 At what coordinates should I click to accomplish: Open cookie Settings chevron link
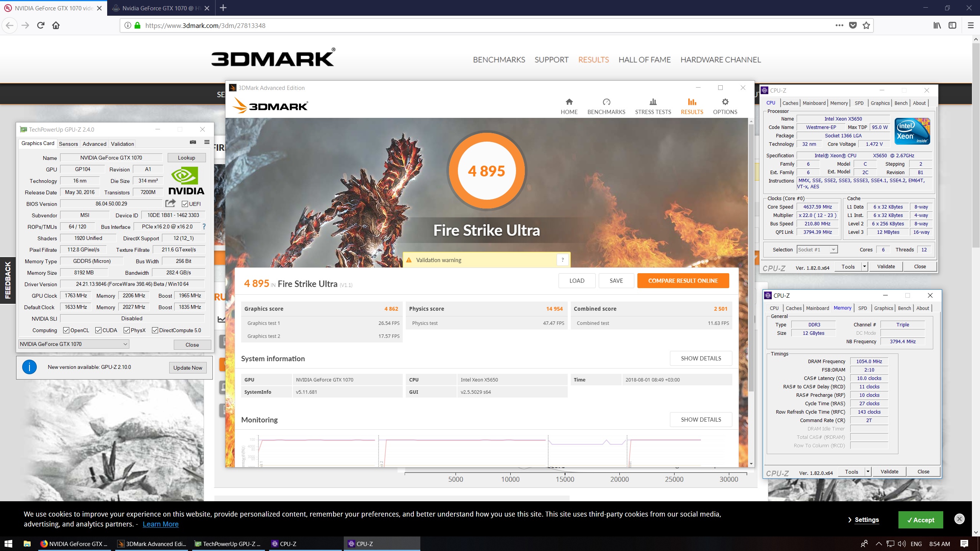point(864,520)
